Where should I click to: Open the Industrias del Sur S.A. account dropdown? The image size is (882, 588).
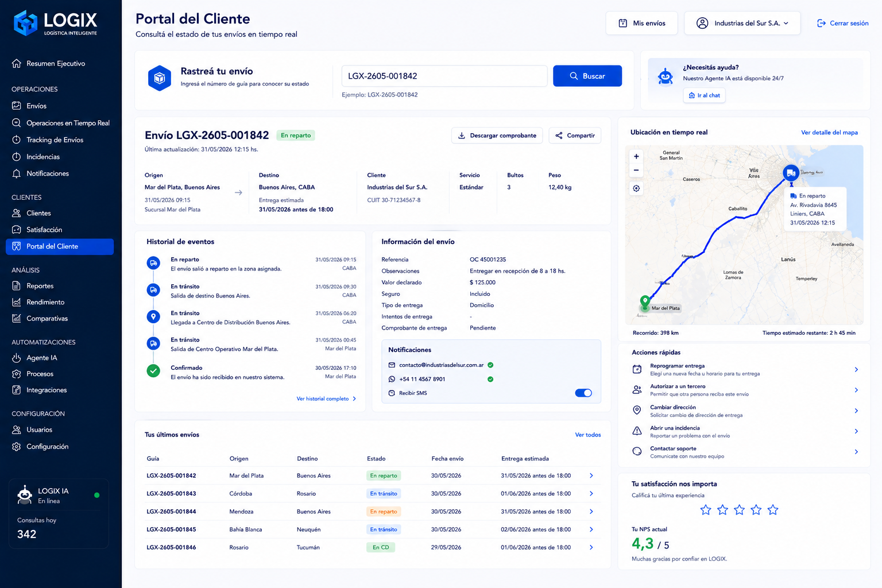tap(742, 23)
